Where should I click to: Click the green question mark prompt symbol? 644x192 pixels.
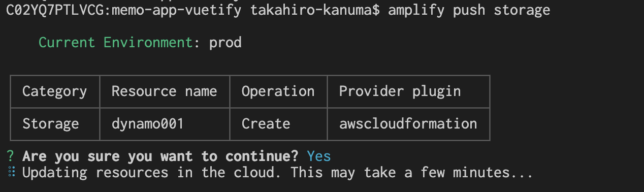coord(11,156)
